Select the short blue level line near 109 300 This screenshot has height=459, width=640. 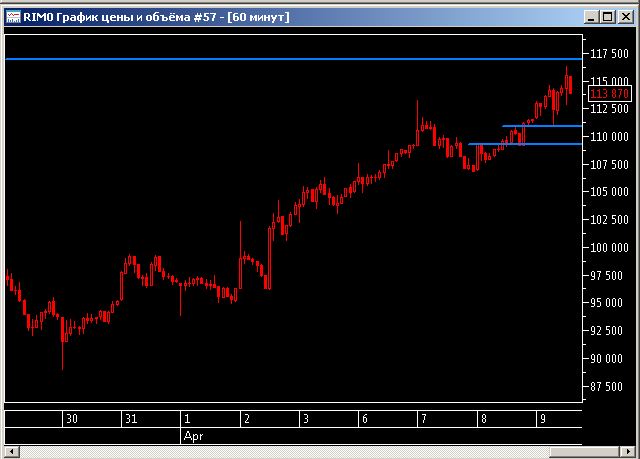[x=525, y=144]
